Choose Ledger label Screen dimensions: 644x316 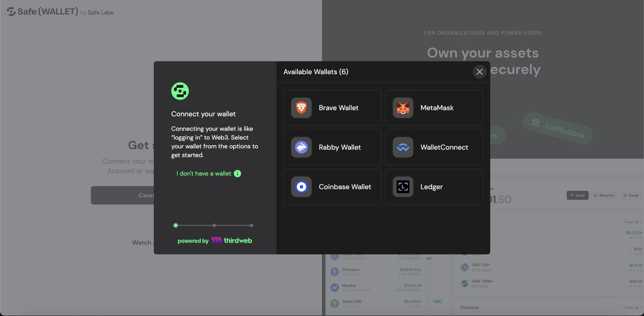pyautogui.click(x=431, y=187)
